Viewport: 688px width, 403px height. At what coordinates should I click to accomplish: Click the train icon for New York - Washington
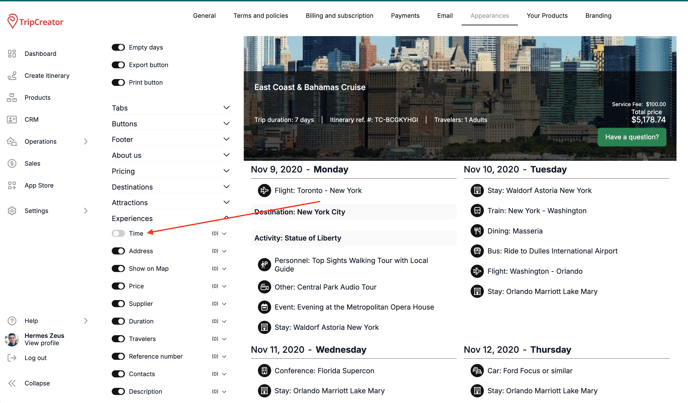click(x=477, y=211)
